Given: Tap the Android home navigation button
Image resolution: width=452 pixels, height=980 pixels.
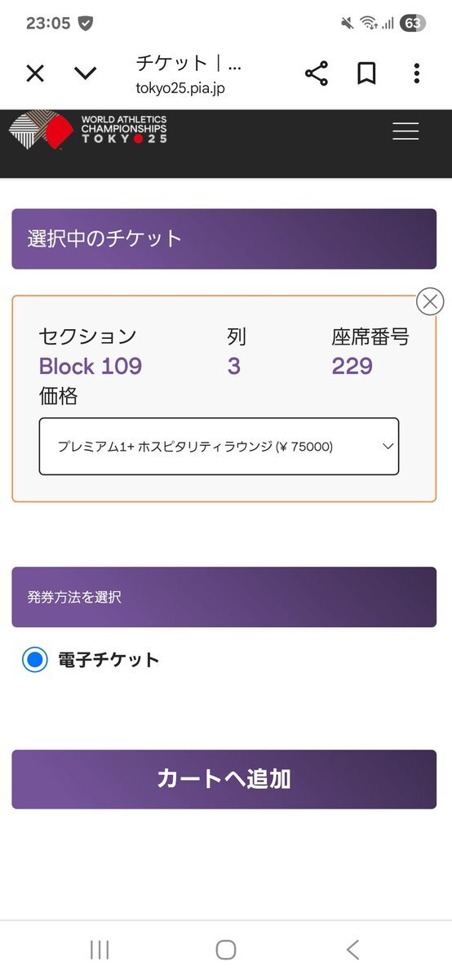Looking at the screenshot, I should tap(226, 949).
